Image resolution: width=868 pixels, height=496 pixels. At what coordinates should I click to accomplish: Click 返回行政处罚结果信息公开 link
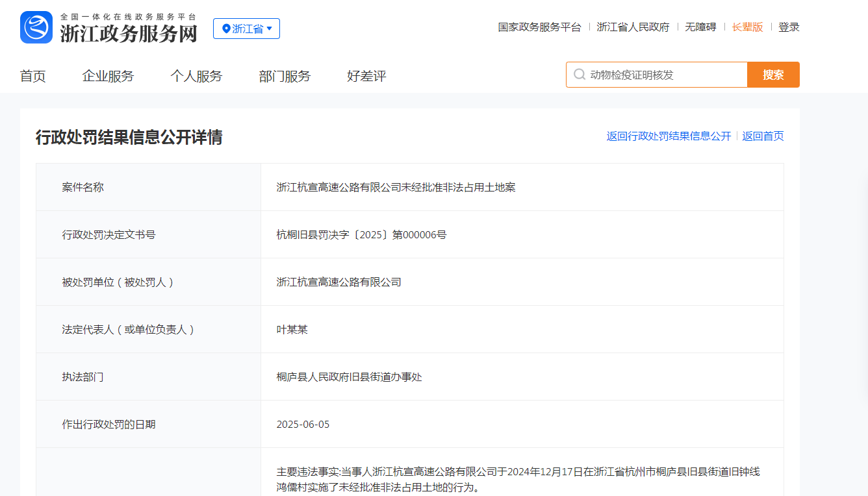(x=669, y=136)
